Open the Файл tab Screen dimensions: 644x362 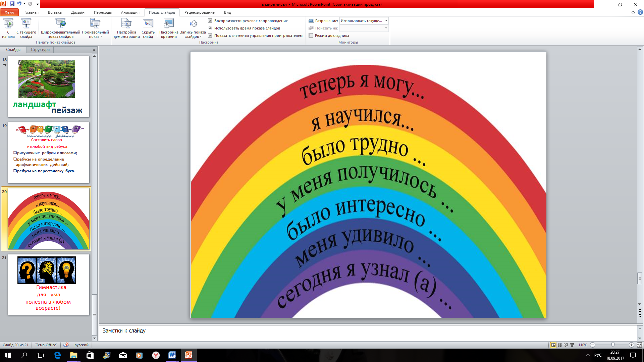point(9,12)
